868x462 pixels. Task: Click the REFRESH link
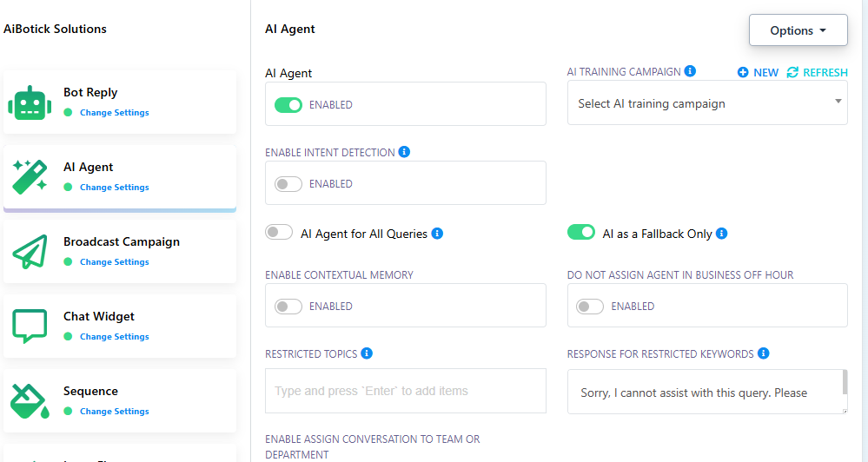click(825, 72)
